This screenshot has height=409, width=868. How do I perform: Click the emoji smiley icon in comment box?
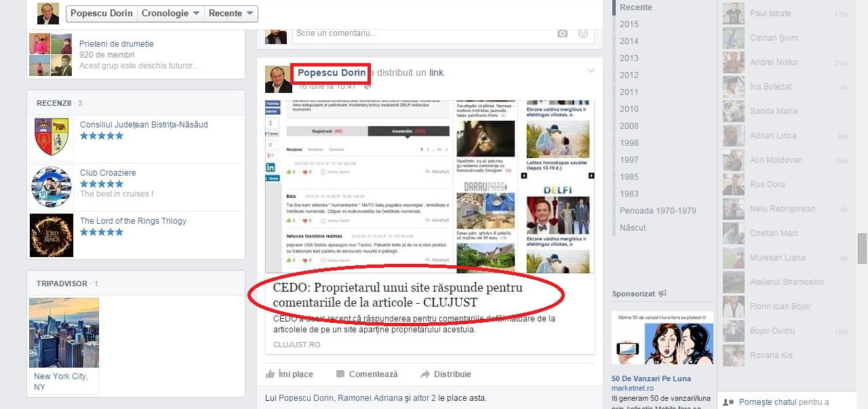(x=583, y=33)
